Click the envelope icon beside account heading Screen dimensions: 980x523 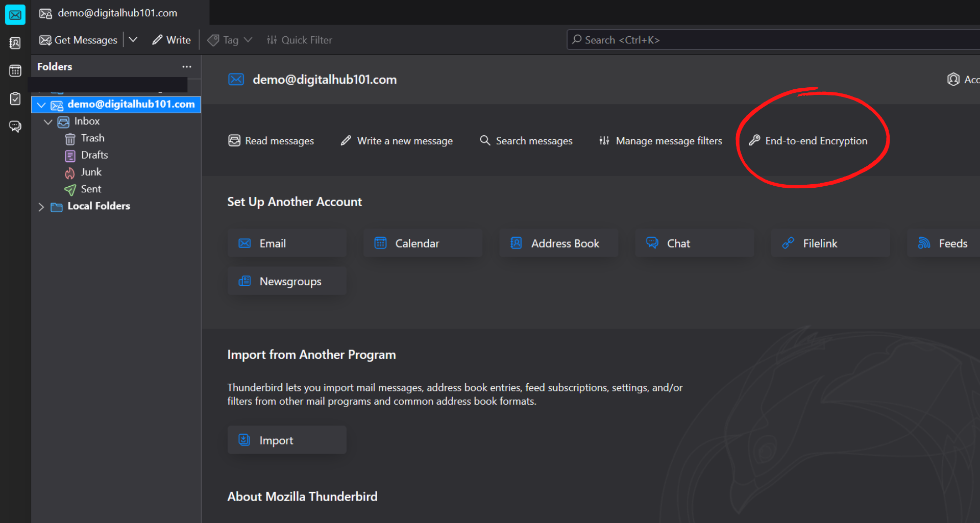(x=236, y=80)
